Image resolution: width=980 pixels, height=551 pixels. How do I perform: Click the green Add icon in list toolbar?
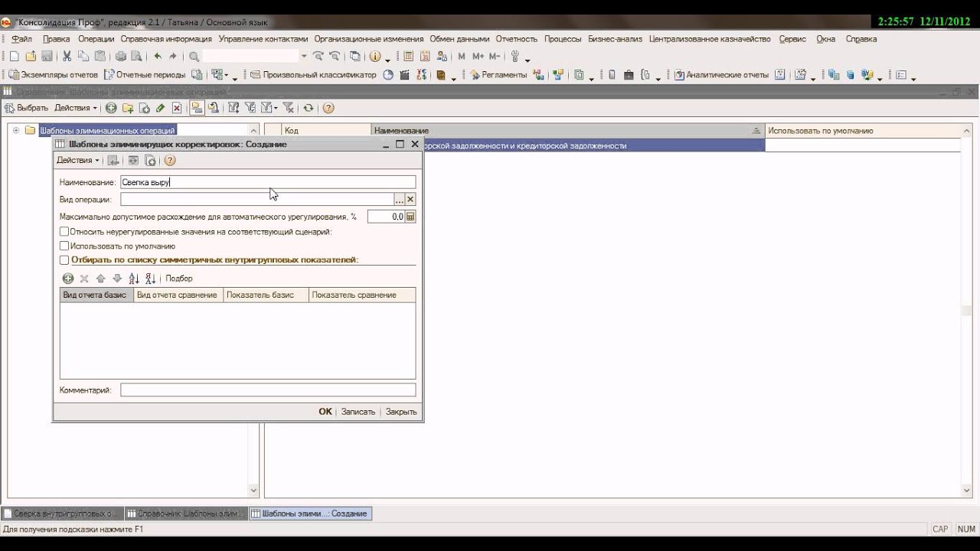pos(111,108)
